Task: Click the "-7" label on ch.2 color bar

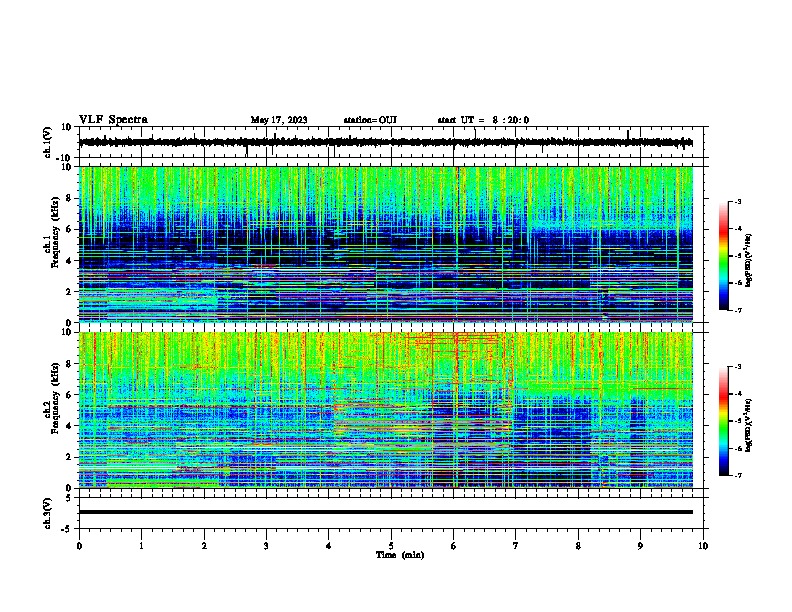Action: pos(738,476)
